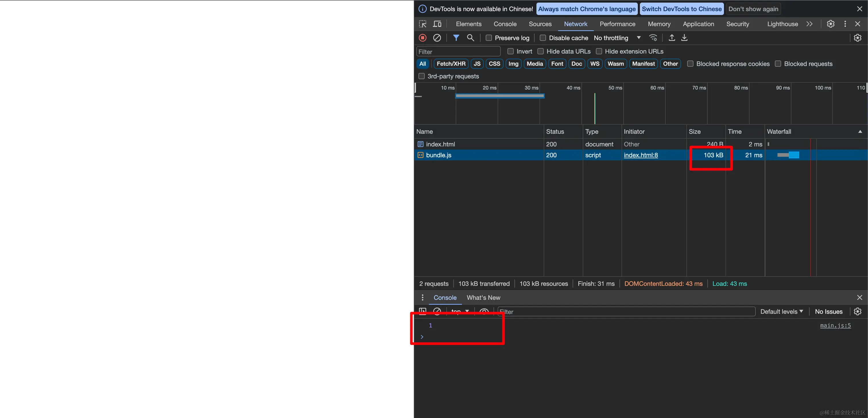The height and width of the screenshot is (418, 868).
Task: Filter requests by CSS type
Action: tap(494, 64)
